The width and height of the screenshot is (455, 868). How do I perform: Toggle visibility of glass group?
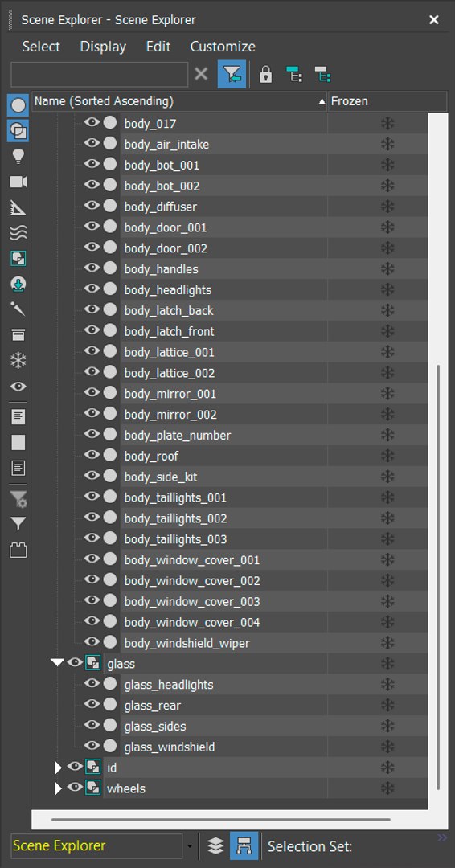pyautogui.click(x=75, y=662)
